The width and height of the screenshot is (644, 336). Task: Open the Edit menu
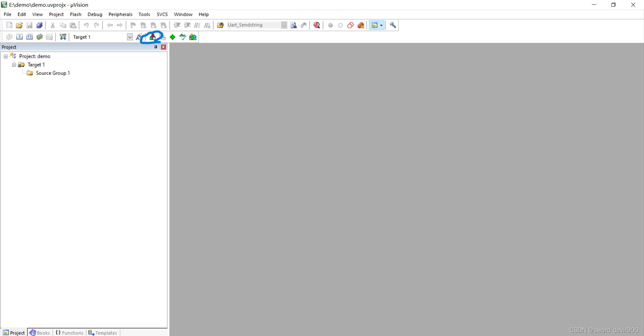(22, 14)
